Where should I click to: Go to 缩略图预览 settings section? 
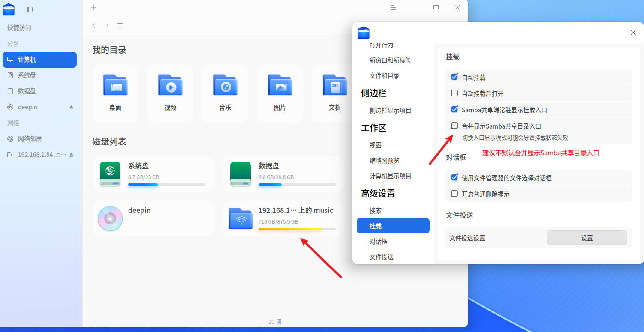[385, 161]
